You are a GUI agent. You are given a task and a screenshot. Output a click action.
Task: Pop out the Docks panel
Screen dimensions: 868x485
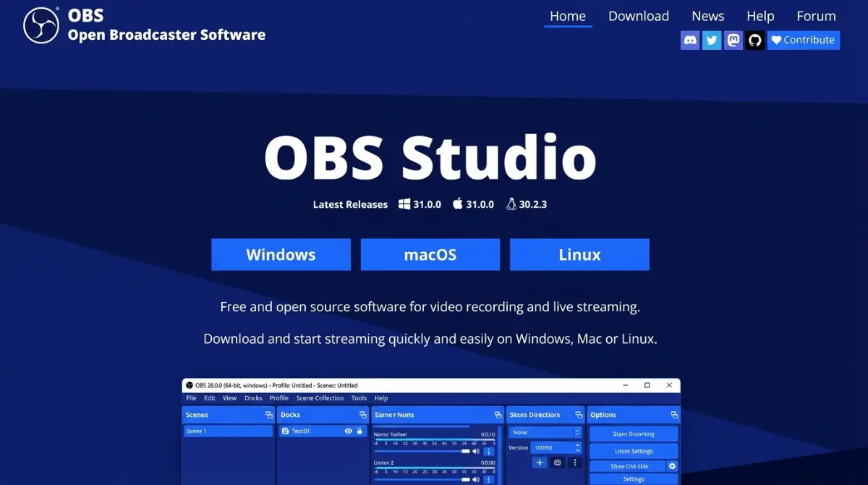362,415
